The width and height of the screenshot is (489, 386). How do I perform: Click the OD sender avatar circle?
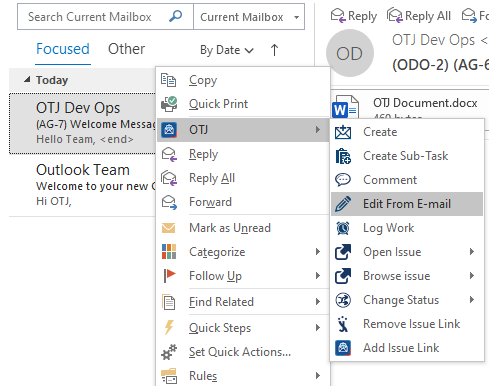point(350,53)
